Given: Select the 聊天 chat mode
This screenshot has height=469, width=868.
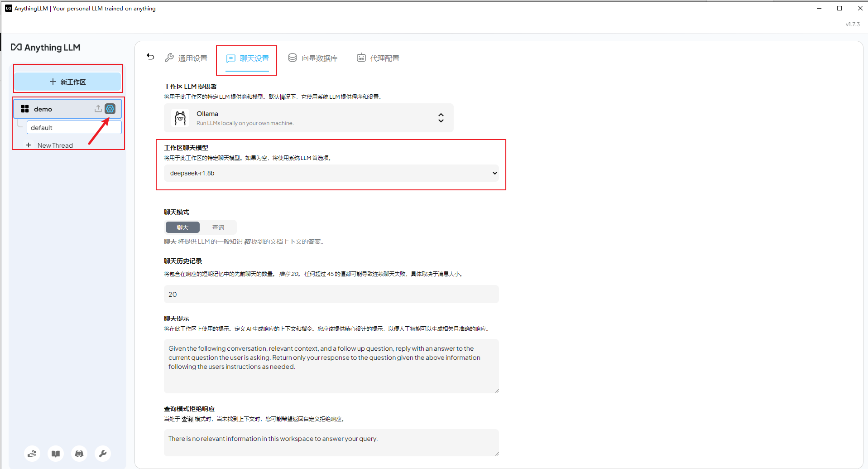Looking at the screenshot, I should tap(182, 227).
